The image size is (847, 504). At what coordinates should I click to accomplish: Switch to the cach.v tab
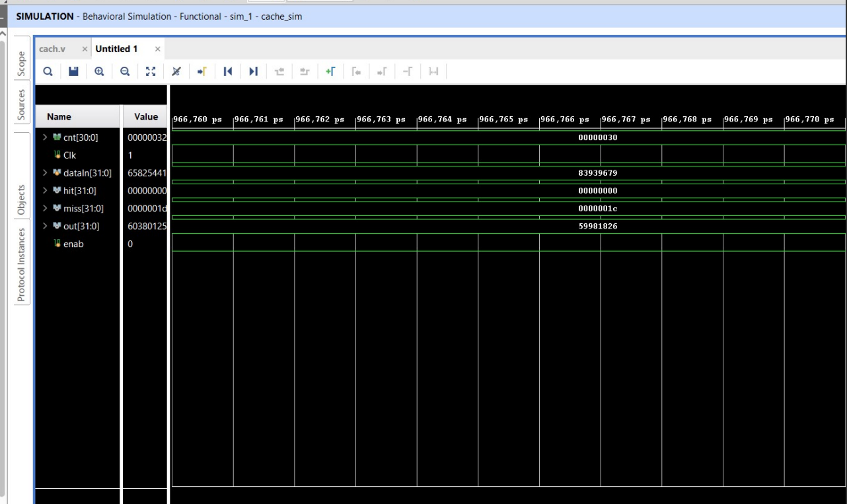(x=53, y=48)
